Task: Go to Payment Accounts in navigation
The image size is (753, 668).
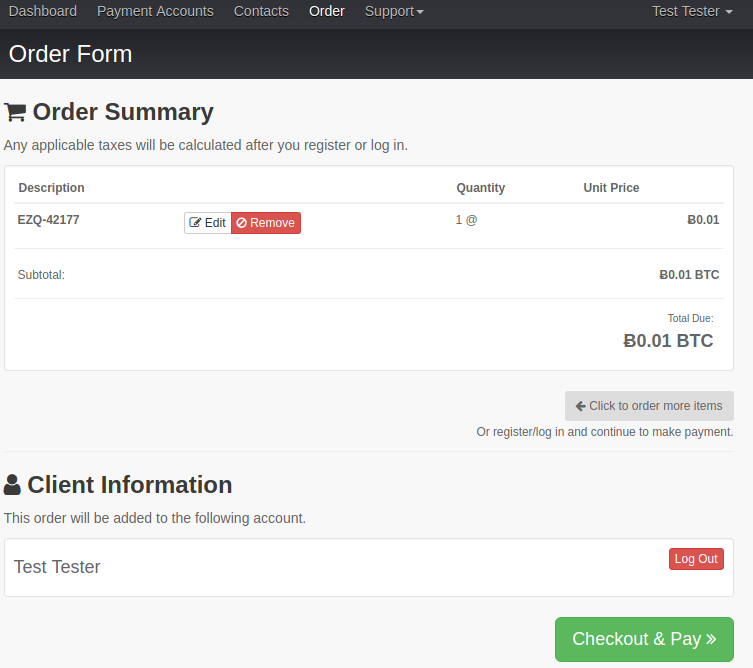Action: (155, 11)
